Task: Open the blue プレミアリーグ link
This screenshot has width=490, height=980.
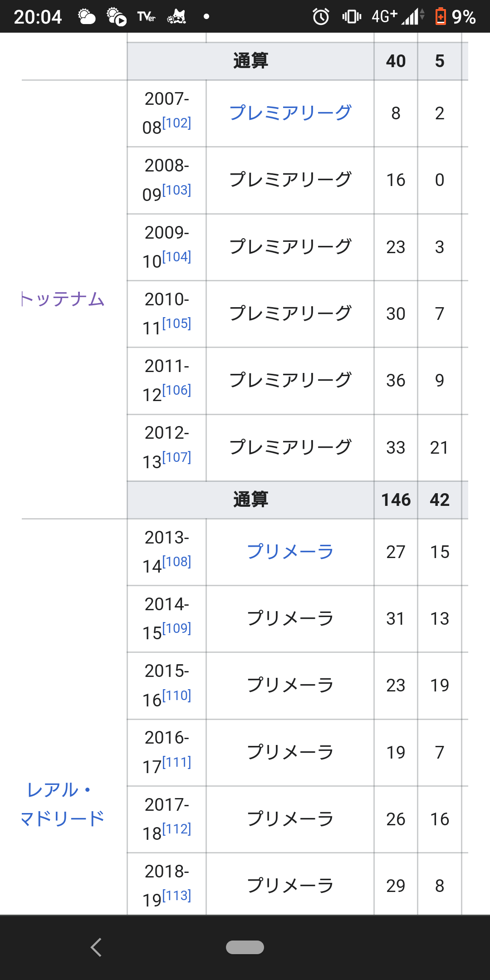Action: (x=290, y=113)
